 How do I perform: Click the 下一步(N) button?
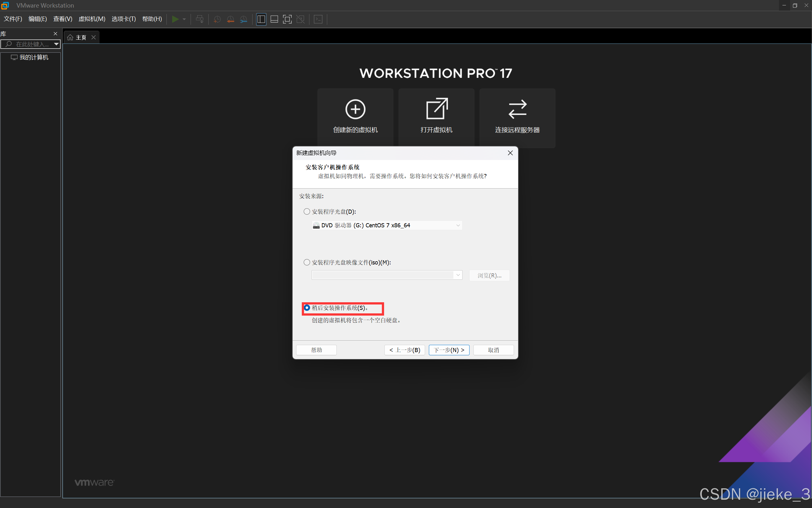tap(449, 350)
